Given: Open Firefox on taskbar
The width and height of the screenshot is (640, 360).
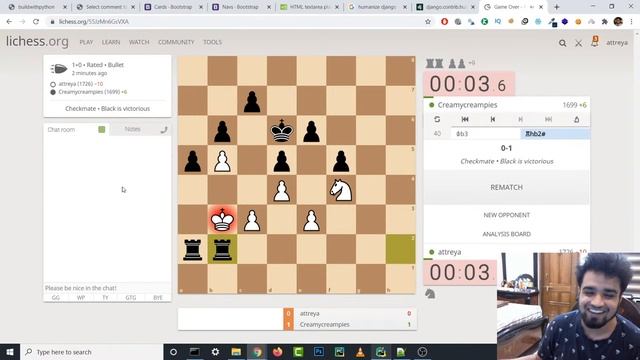Looking at the screenshot, I should (x=278, y=352).
